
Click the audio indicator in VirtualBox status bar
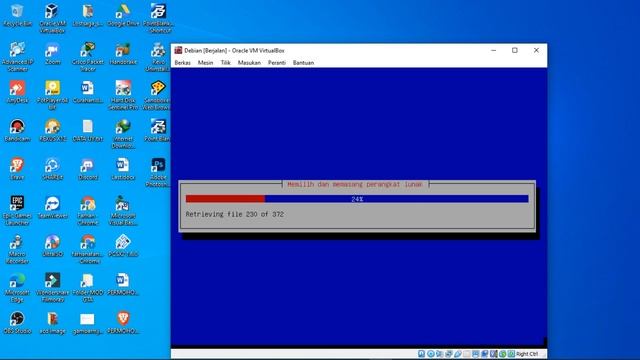point(439,354)
